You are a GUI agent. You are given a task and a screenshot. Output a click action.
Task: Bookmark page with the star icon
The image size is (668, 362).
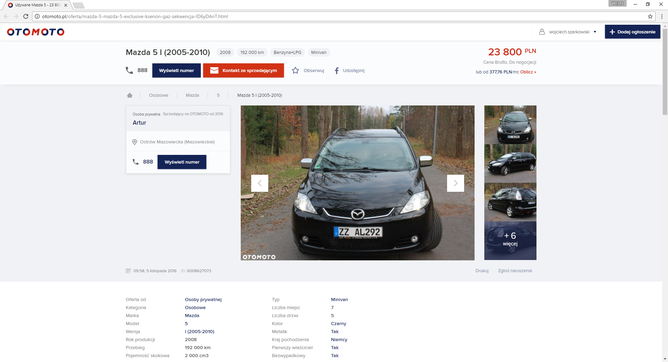pyautogui.click(x=650, y=16)
